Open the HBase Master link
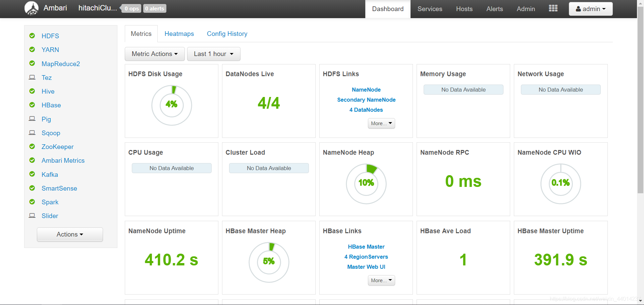The image size is (644, 305). point(366,247)
